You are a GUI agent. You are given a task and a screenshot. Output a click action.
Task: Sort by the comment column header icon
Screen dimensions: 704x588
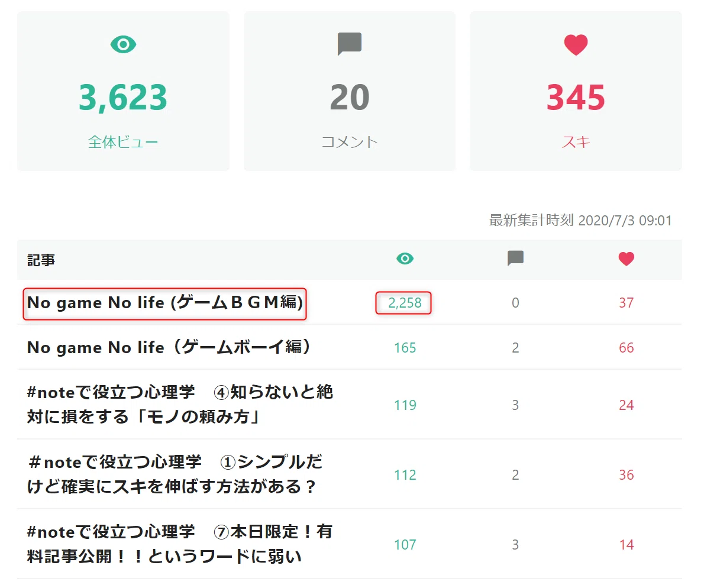515,259
